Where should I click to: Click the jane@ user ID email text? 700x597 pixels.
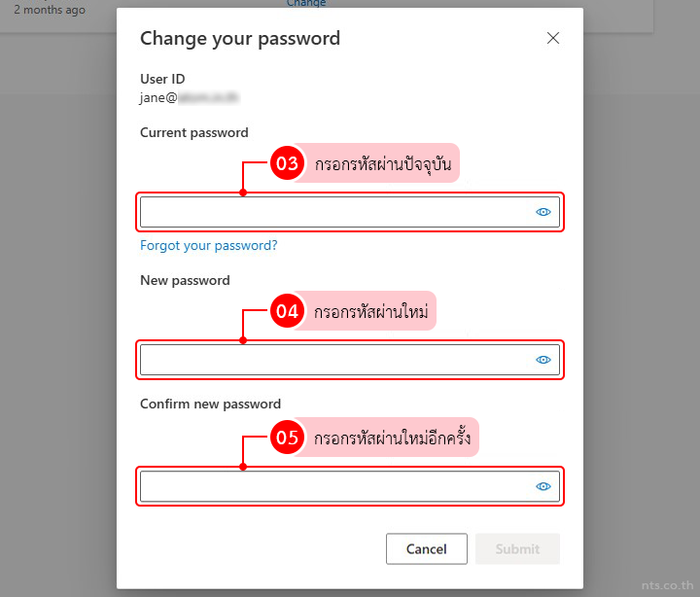(x=190, y=97)
